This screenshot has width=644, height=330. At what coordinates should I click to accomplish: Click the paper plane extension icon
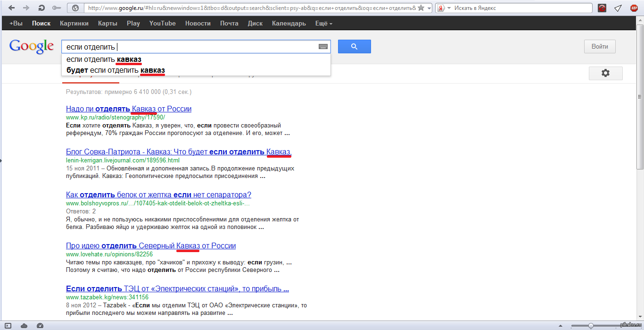(x=618, y=8)
